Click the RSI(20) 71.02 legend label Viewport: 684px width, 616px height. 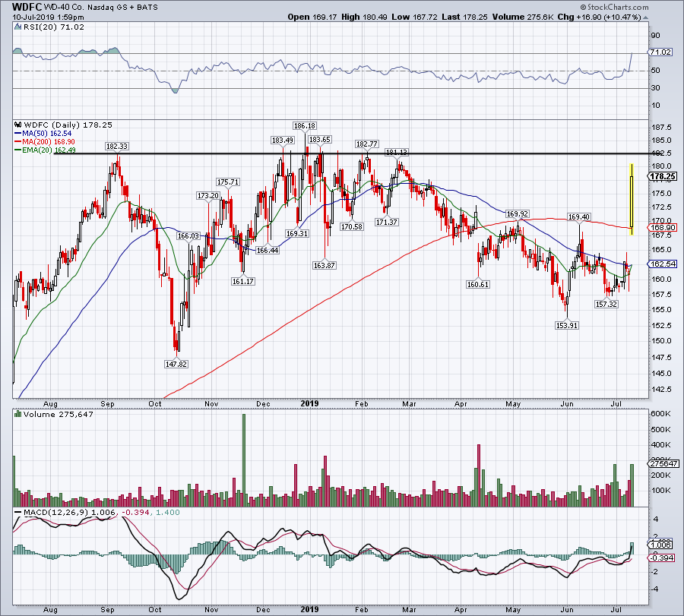[53, 27]
